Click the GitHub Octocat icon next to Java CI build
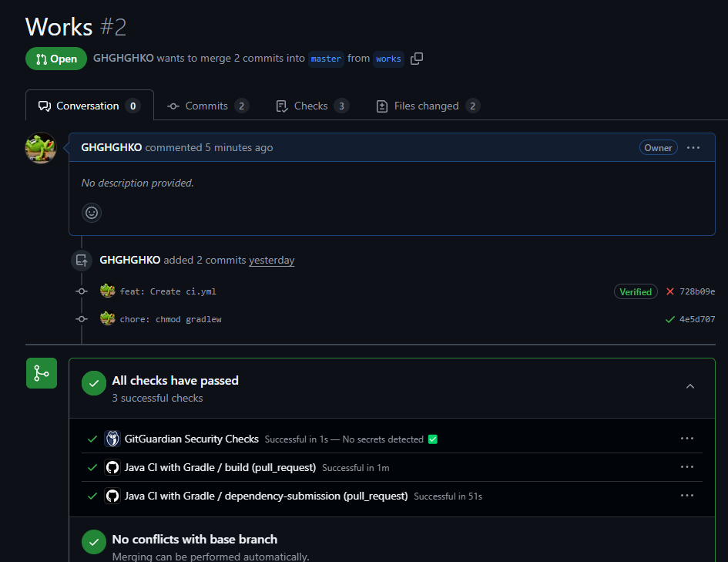 click(112, 466)
